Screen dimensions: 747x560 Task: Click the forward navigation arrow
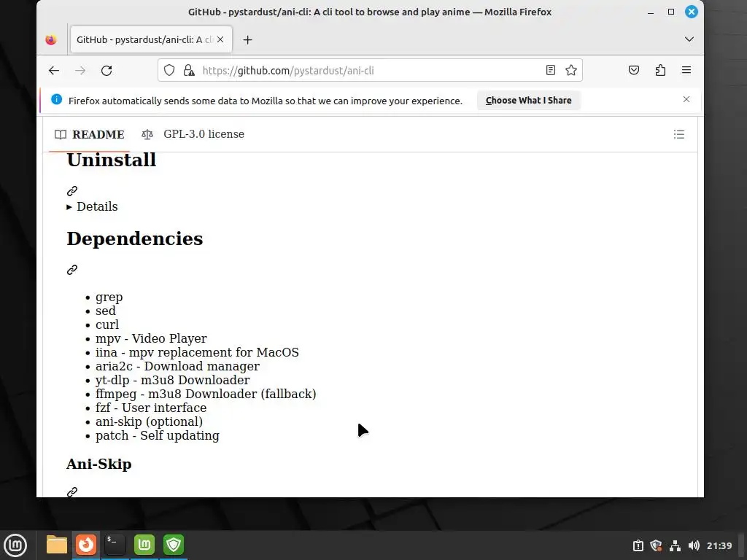[x=80, y=71]
